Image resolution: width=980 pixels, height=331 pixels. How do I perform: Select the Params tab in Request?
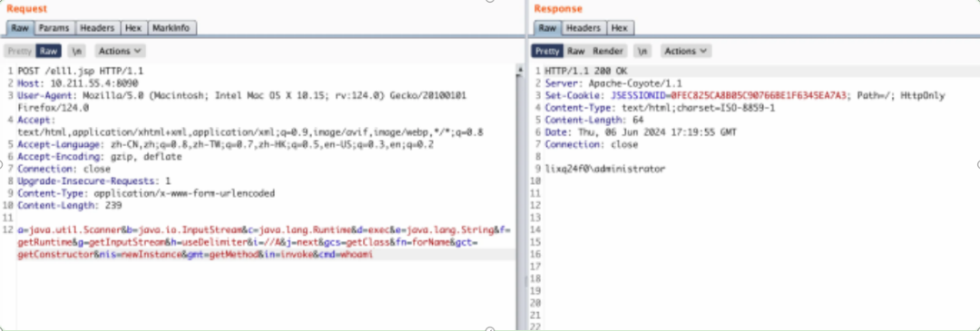point(54,28)
